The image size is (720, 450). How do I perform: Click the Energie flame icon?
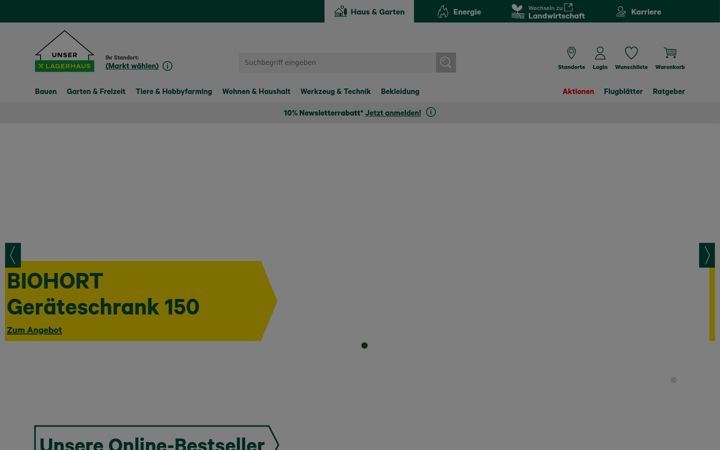[x=443, y=11]
